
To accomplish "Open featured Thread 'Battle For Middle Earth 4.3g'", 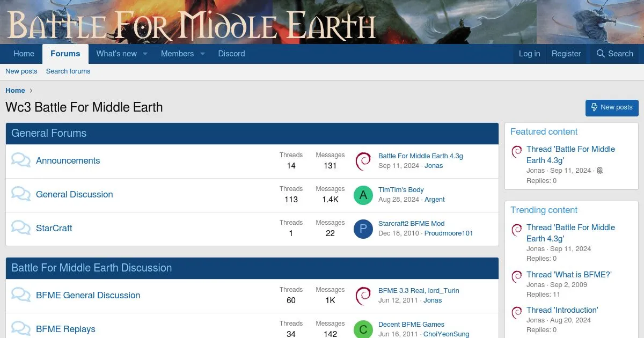I will (570, 155).
